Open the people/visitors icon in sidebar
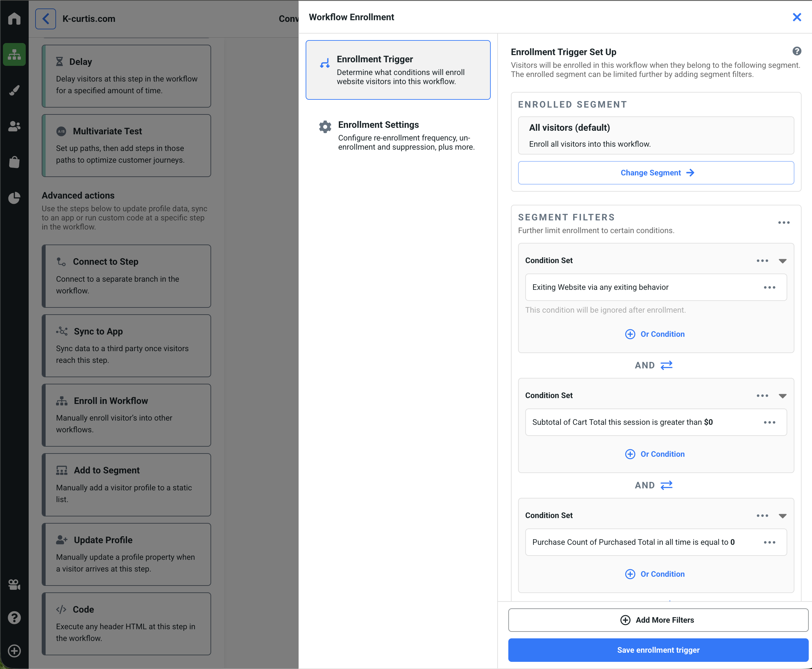Viewport: 812px width, 669px height. (x=14, y=126)
